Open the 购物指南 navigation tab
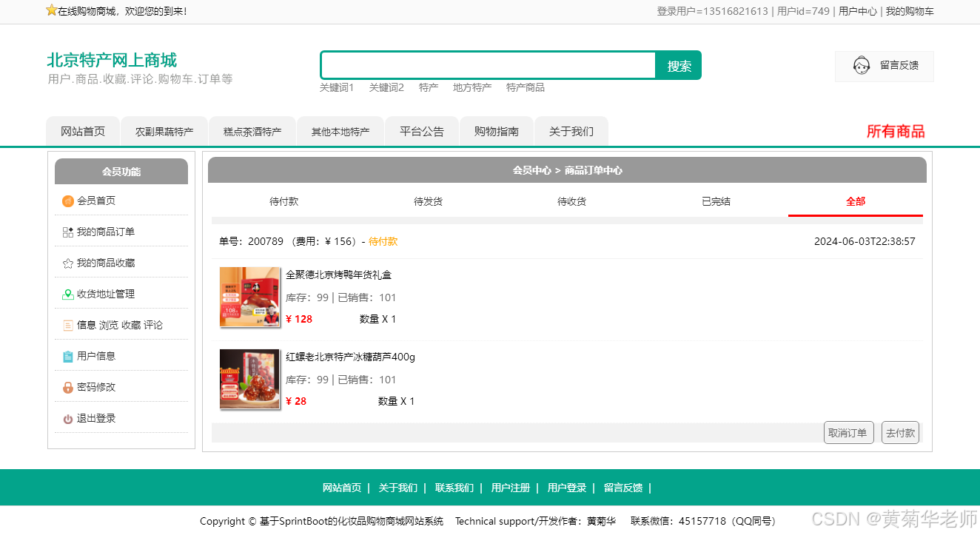Viewport: 980px width, 535px height. [x=497, y=132]
